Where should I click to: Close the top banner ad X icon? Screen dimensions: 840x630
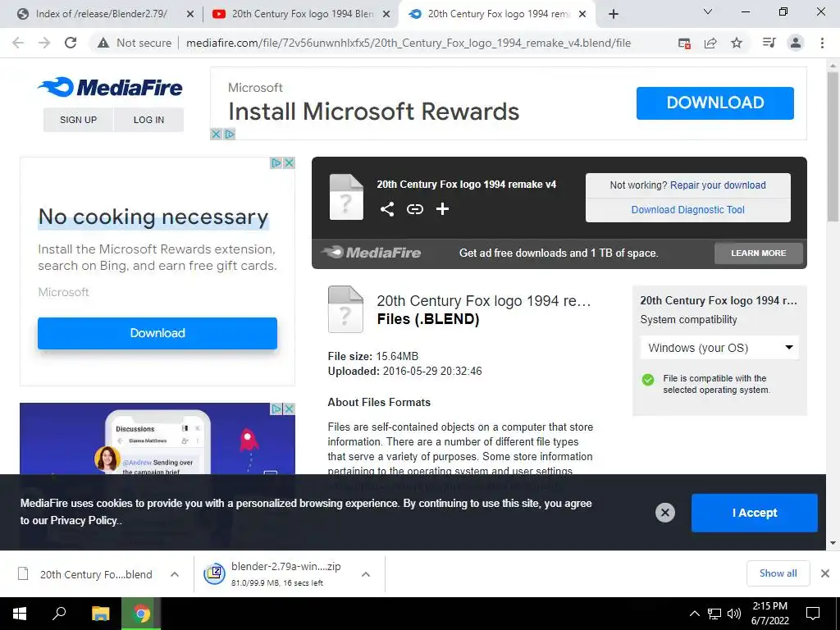(216, 134)
